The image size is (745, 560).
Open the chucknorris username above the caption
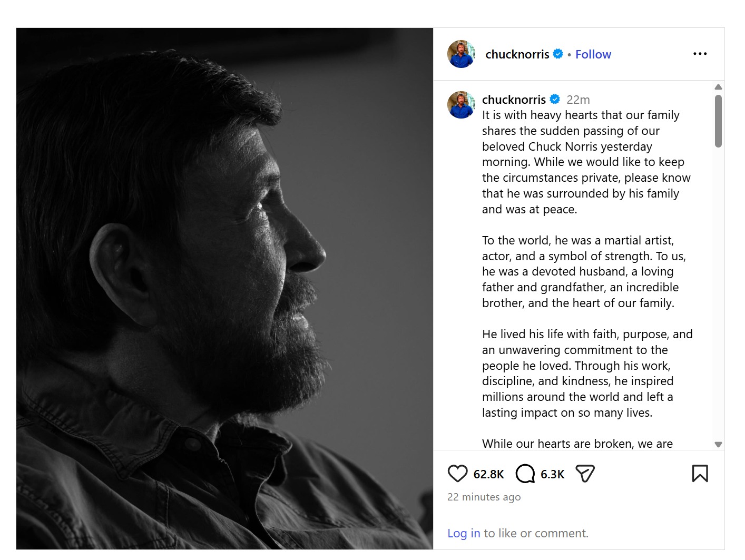click(x=514, y=100)
